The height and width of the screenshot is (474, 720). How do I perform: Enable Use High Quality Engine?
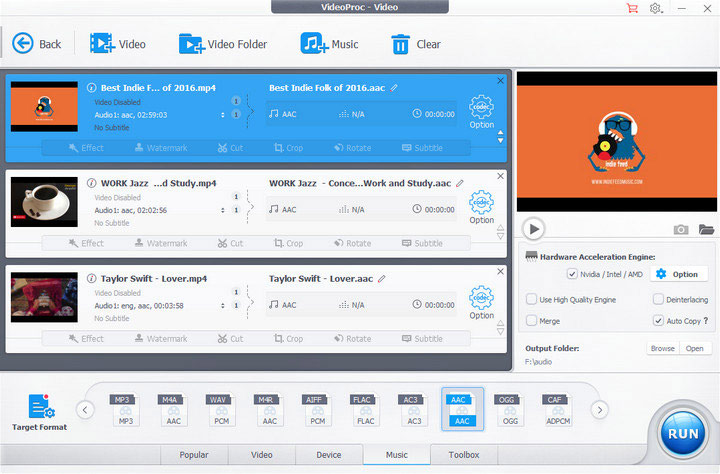click(531, 299)
